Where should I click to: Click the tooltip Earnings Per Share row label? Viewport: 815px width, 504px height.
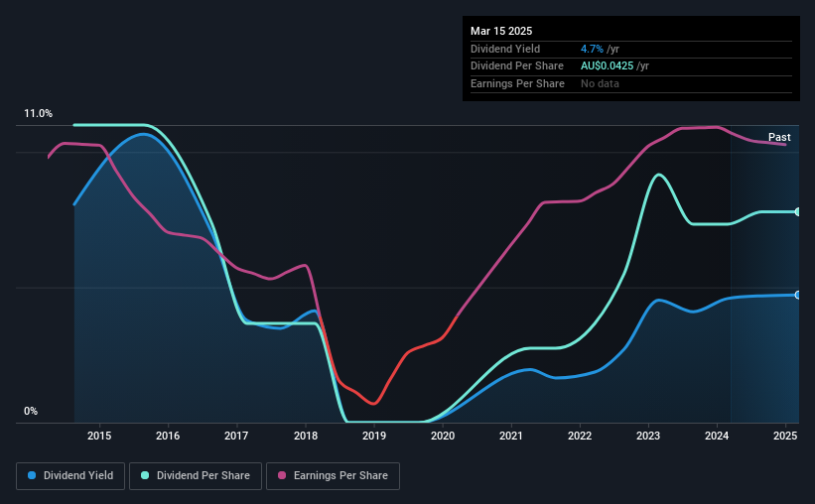coord(517,83)
